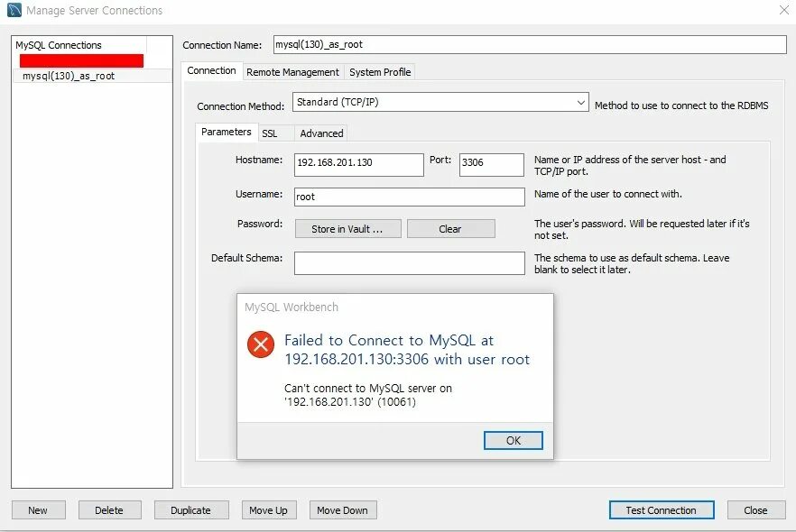The width and height of the screenshot is (796, 532).
Task: Click the red error icon in dialog
Action: [261, 344]
